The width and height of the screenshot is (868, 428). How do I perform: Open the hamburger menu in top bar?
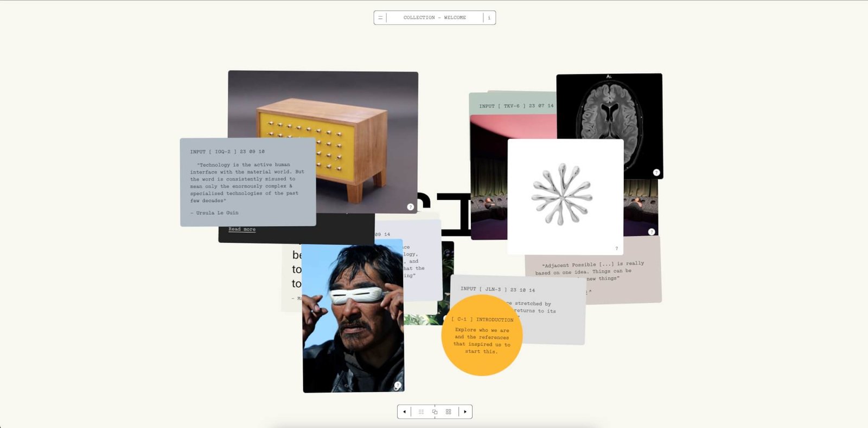pyautogui.click(x=380, y=18)
